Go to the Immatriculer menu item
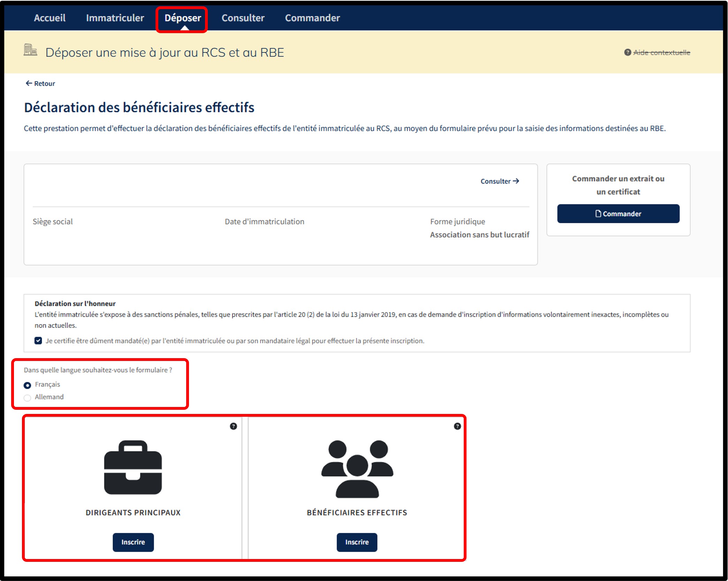 click(x=115, y=18)
